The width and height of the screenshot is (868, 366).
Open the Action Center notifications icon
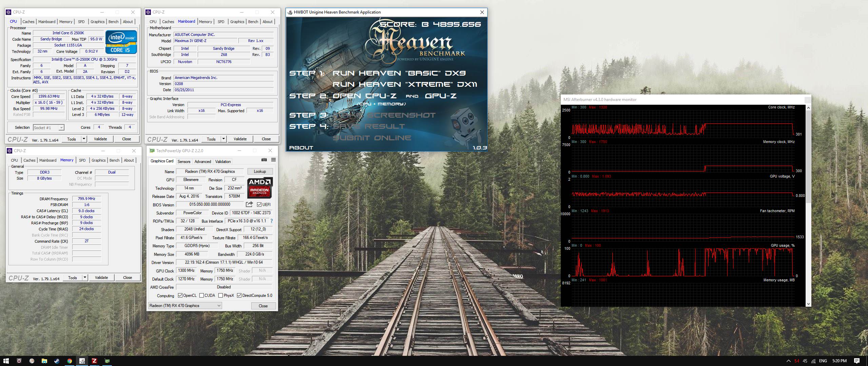pyautogui.click(x=857, y=361)
